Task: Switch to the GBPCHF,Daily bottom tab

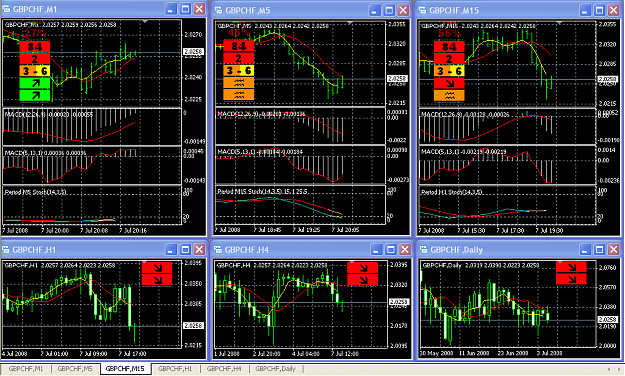Action: coord(275,369)
